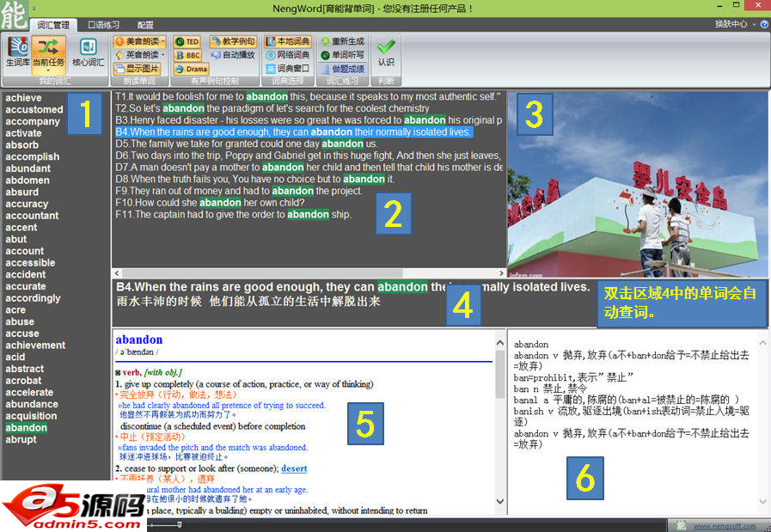Toggle TED example sentences
This screenshot has height=532, width=771.
tap(187, 42)
